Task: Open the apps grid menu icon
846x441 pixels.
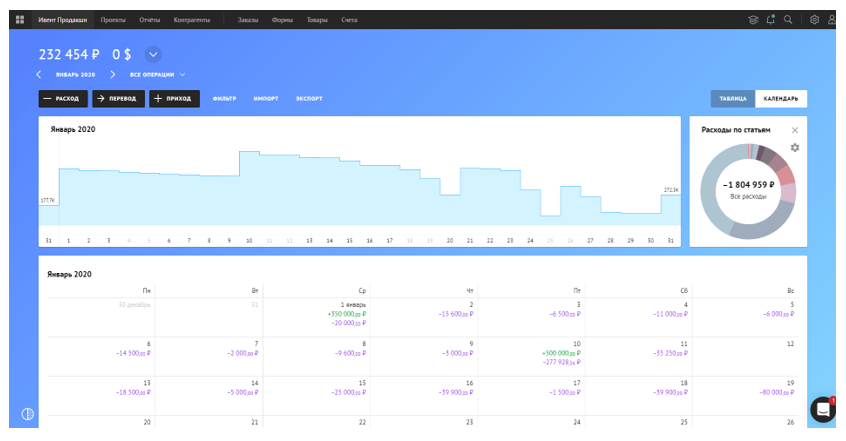Action: pos(20,19)
